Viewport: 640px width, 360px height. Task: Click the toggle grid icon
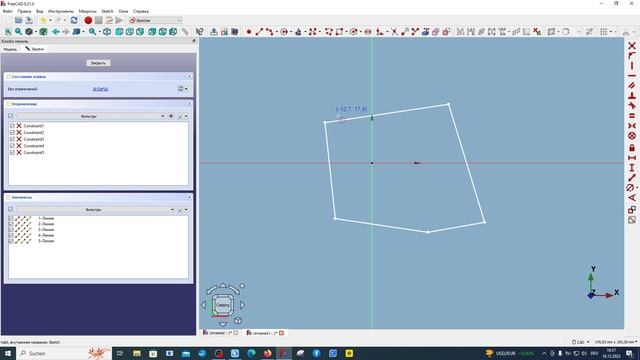(x=604, y=32)
